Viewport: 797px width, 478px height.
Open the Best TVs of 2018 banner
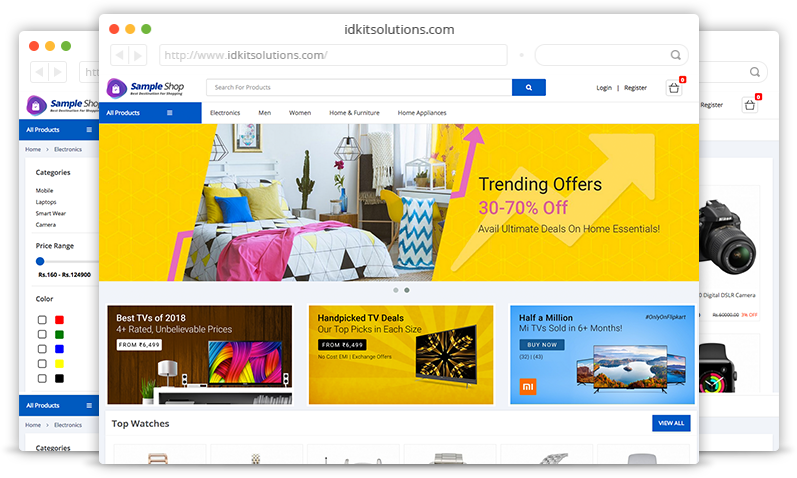(200, 355)
